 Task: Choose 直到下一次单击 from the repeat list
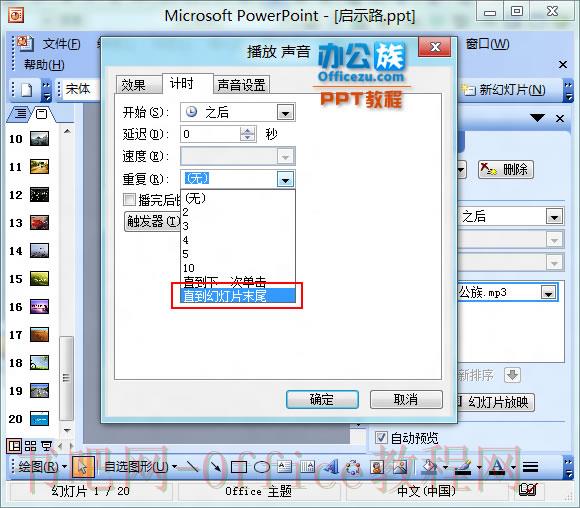pos(238,282)
